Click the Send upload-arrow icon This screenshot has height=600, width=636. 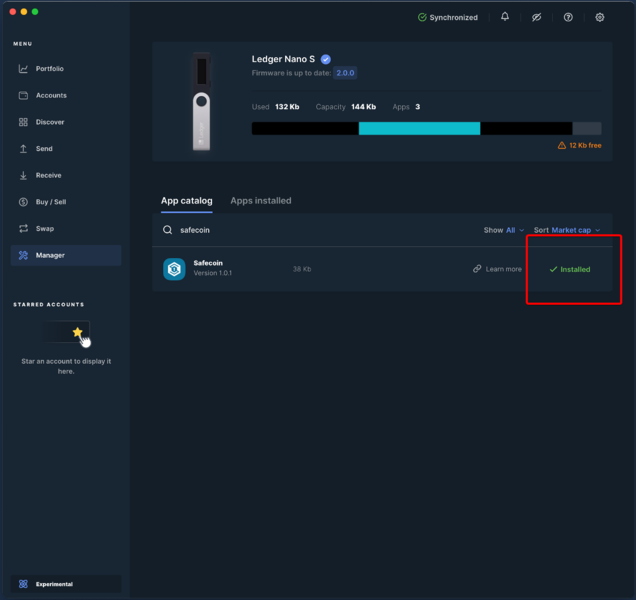click(23, 149)
